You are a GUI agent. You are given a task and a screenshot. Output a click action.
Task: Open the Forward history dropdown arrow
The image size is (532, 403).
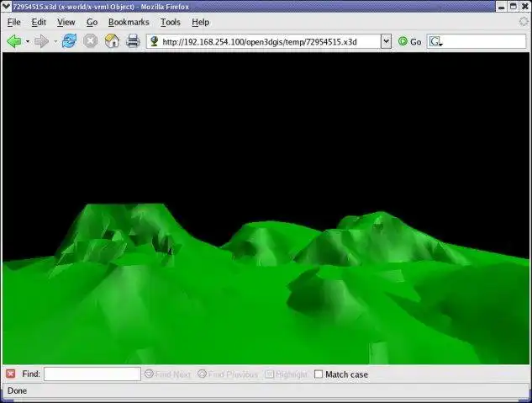pos(55,42)
